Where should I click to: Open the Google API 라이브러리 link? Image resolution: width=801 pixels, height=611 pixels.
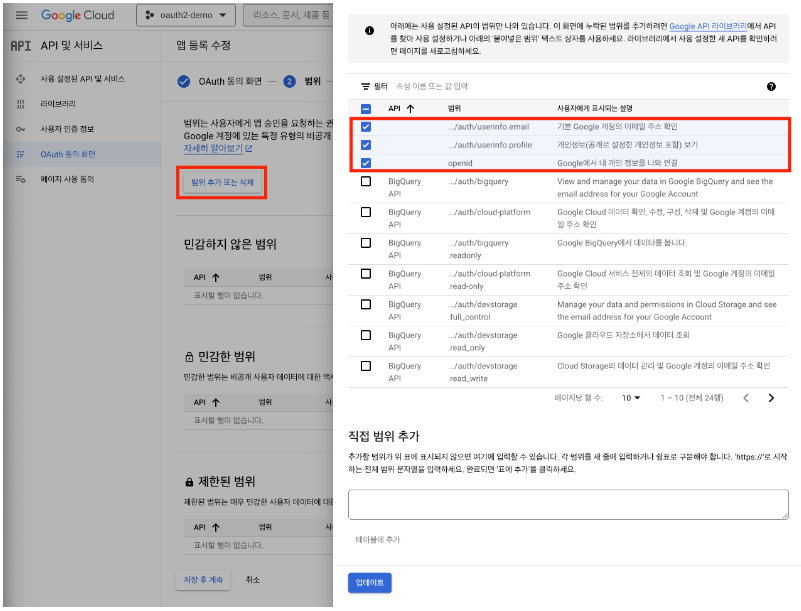coord(708,26)
